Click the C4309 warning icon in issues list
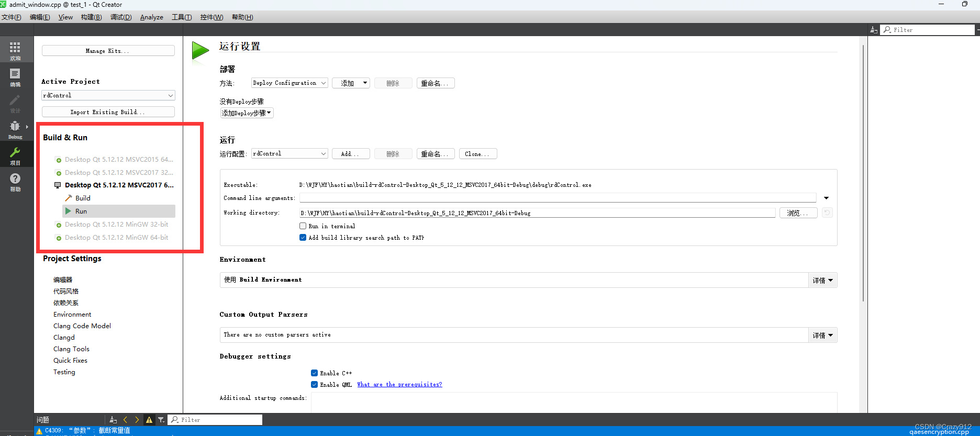980x436 pixels. tap(39, 431)
